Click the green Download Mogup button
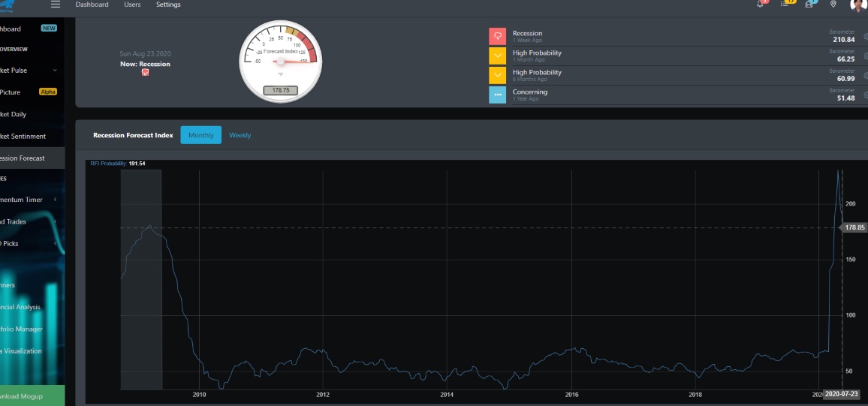868x406 pixels. click(32, 396)
